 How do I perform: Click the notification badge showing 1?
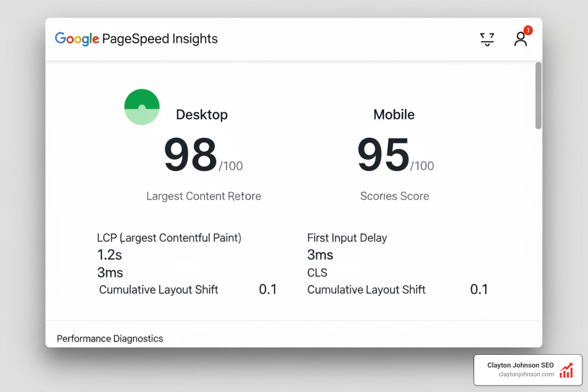(x=528, y=31)
